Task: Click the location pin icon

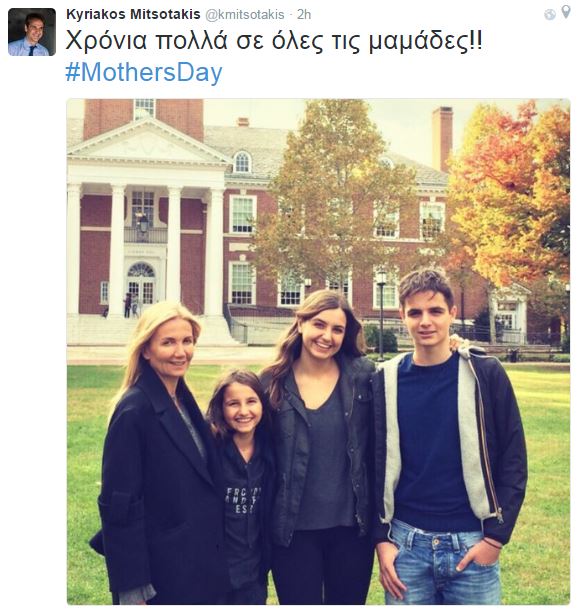Action: [x=566, y=12]
